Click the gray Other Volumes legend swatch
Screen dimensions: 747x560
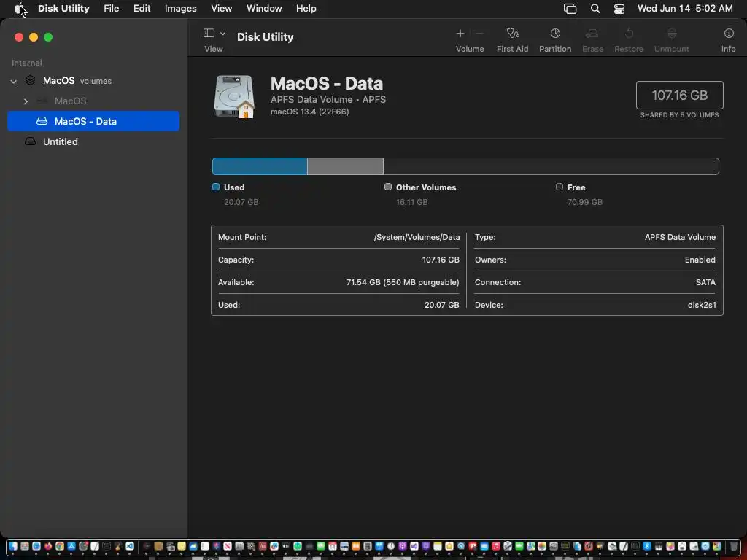(388, 187)
